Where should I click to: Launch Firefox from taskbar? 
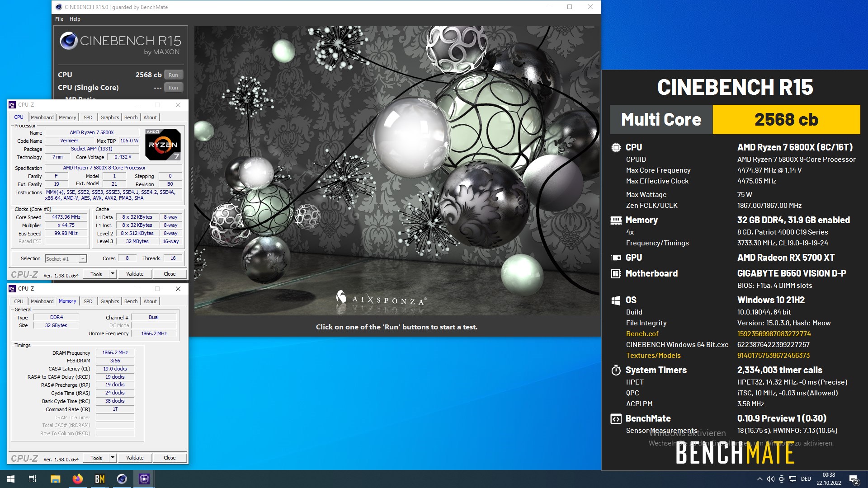pyautogui.click(x=78, y=479)
